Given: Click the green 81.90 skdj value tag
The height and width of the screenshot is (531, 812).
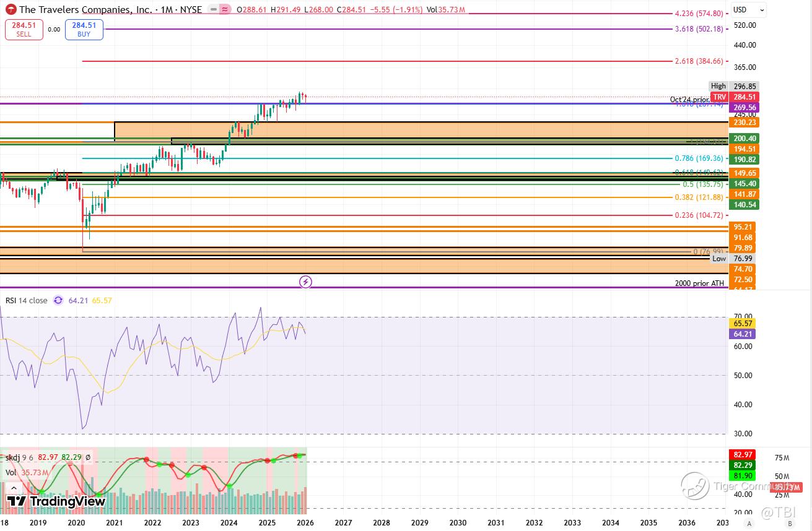Looking at the screenshot, I should click(743, 476).
